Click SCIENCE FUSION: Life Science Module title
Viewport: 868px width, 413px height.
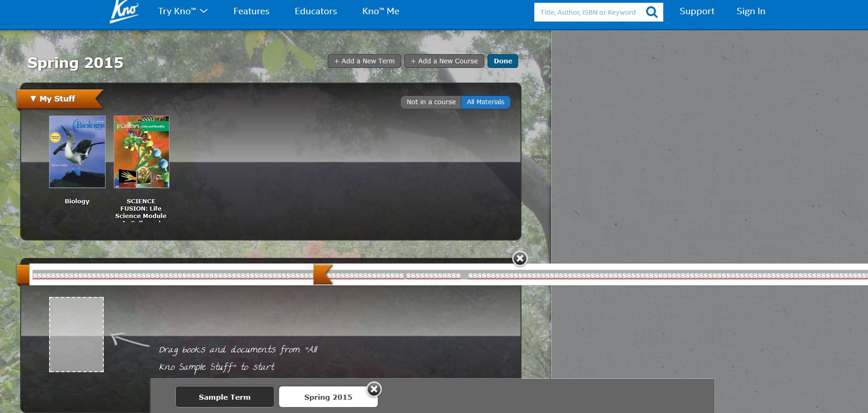[141, 211]
